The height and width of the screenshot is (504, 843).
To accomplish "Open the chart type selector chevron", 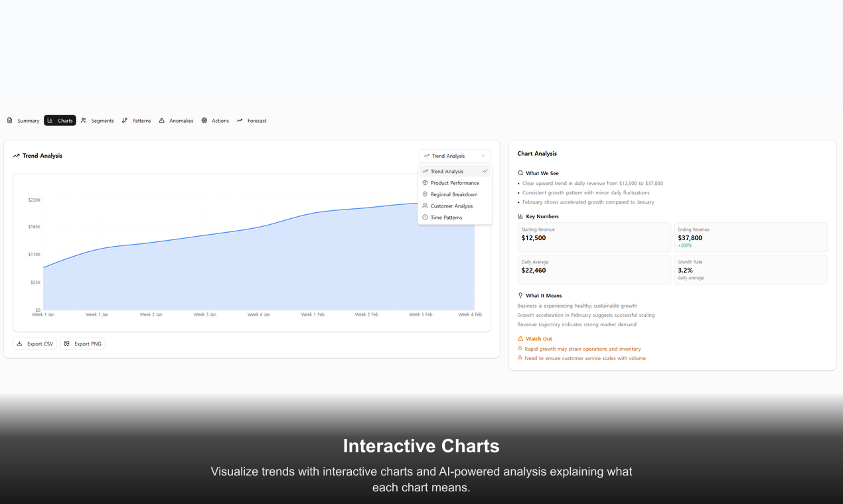I will [x=484, y=155].
